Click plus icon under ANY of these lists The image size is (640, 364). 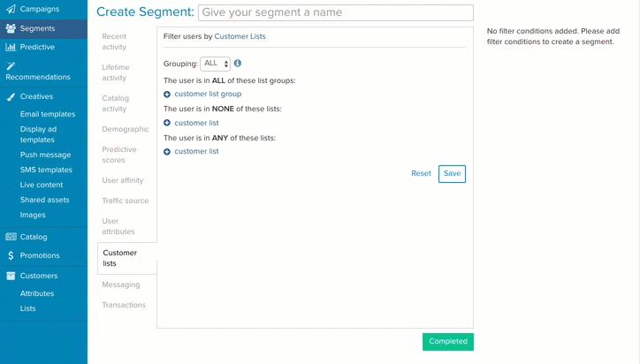coord(167,152)
